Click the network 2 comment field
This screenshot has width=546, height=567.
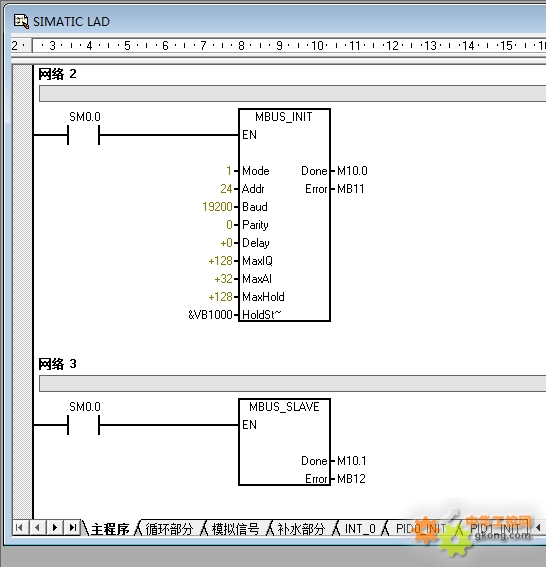(x=292, y=94)
